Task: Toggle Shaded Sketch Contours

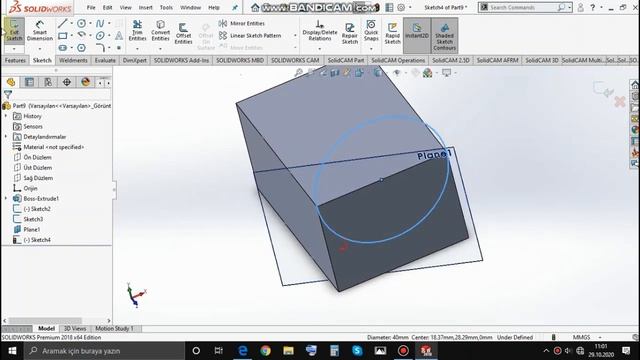Action: [x=444, y=35]
